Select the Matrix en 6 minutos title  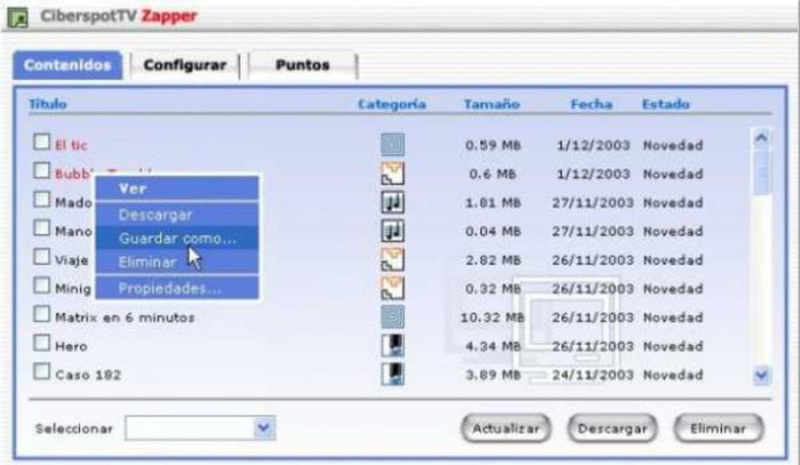click(x=125, y=317)
